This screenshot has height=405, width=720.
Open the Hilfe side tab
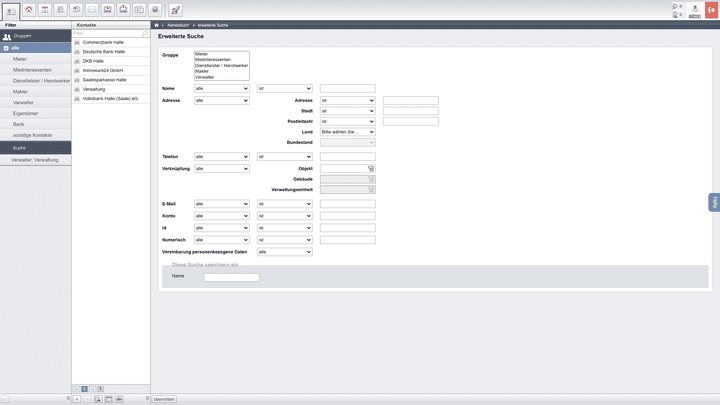tap(714, 202)
